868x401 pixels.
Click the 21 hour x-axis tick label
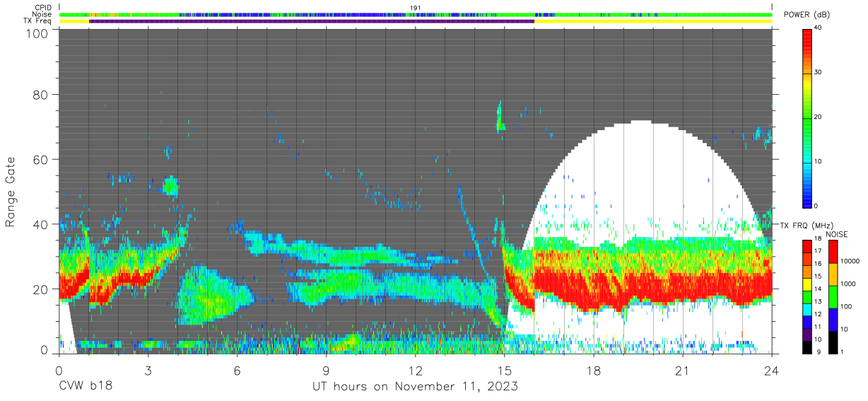tap(683, 371)
